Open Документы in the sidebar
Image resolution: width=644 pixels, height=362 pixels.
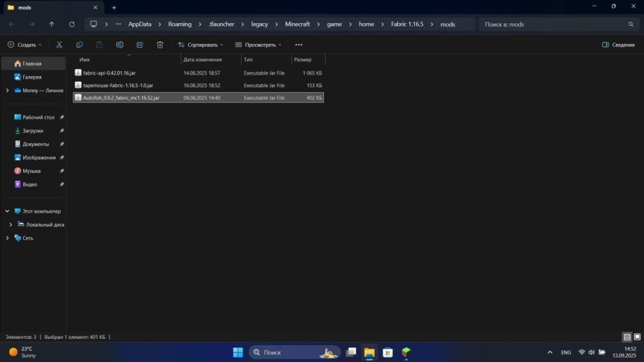33,144
